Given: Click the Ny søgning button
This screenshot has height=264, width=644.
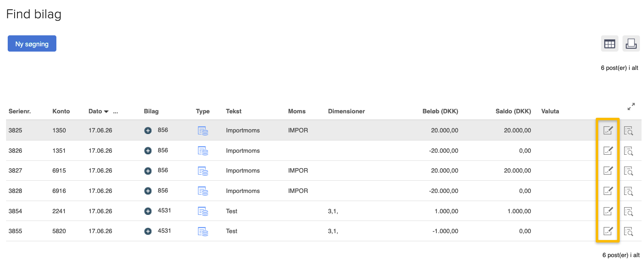Looking at the screenshot, I should [32, 44].
